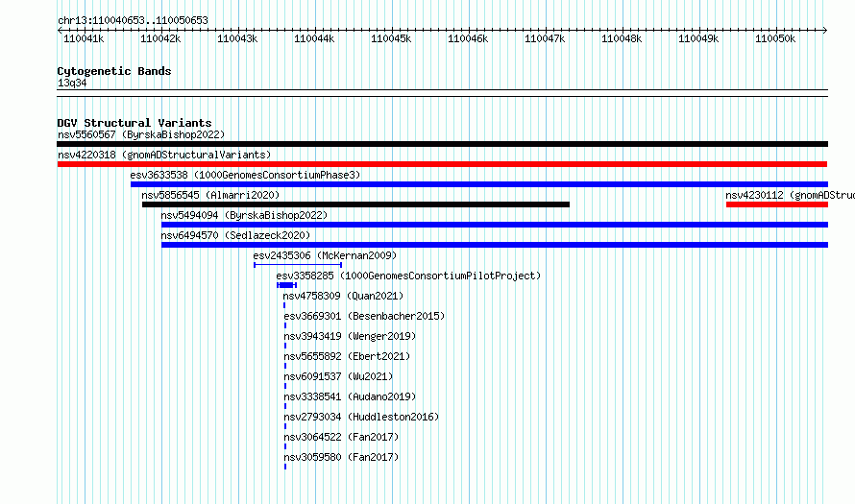Click the chr13:110040653..110050653 coordinates text
855x504 pixels.
click(133, 21)
